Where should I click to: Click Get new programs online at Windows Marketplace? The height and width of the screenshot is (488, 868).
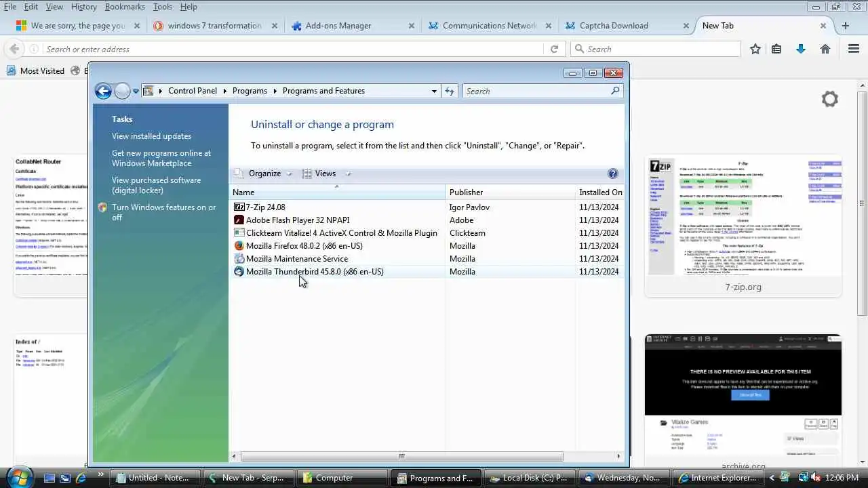tap(161, 158)
